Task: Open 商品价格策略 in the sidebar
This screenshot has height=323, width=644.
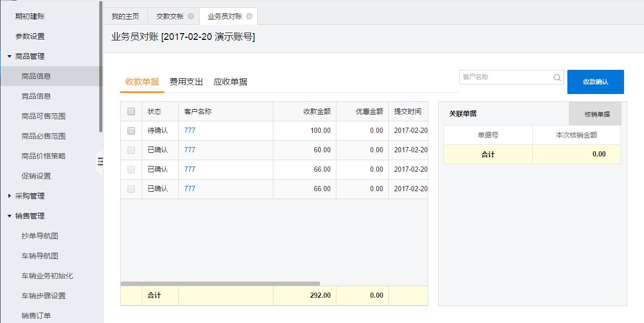Action: [44, 156]
